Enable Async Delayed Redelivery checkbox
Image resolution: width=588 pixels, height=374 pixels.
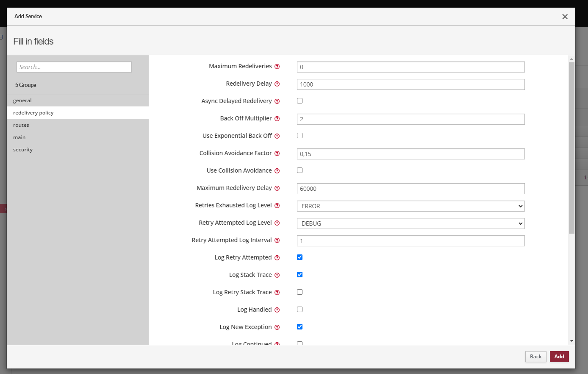point(300,101)
